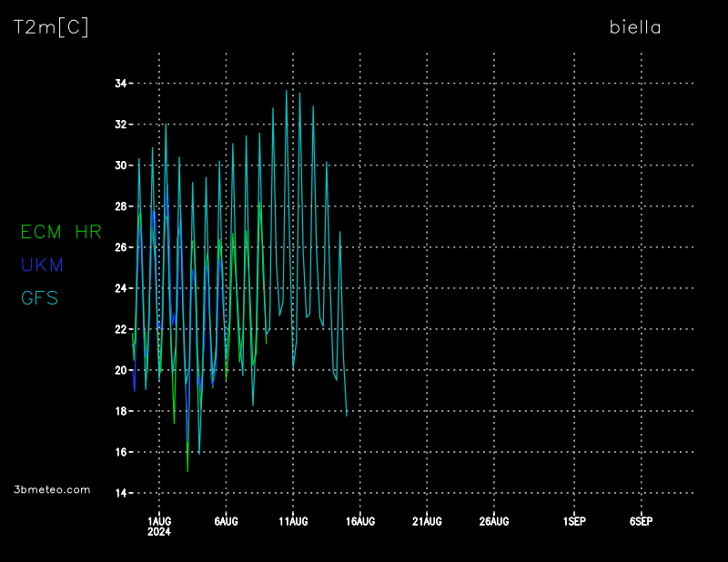Click the 21AUG date axis label
Screen dimensions: 728x562
pyautogui.click(x=427, y=521)
